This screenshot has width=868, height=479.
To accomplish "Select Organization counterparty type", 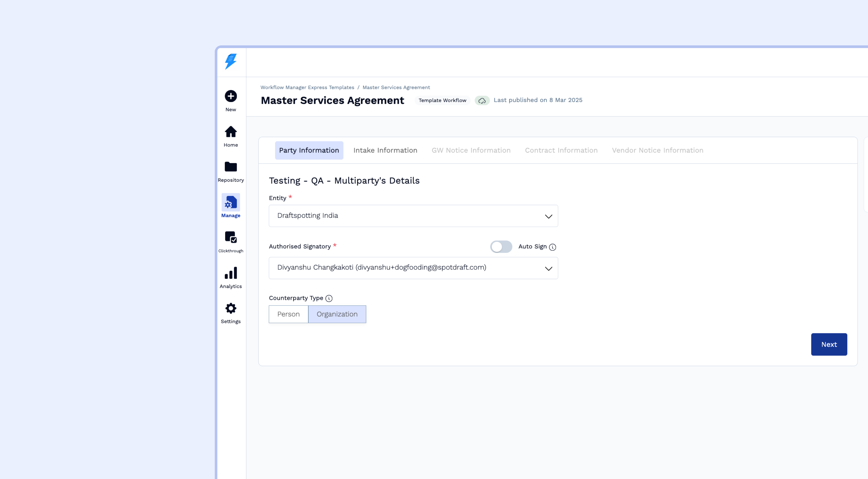I will click(337, 314).
